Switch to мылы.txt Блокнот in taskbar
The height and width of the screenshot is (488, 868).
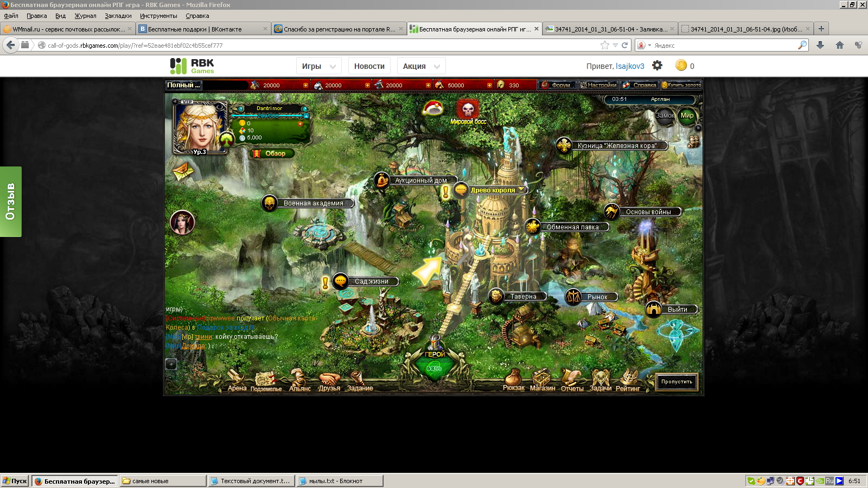pos(340,481)
